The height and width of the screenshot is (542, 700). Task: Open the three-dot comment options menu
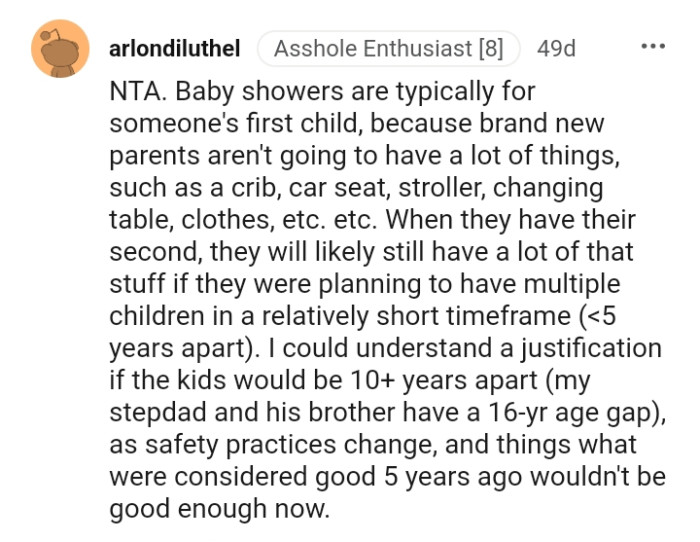653,47
